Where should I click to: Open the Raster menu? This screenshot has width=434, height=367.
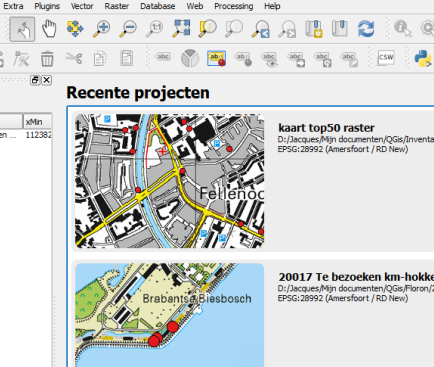point(117,6)
